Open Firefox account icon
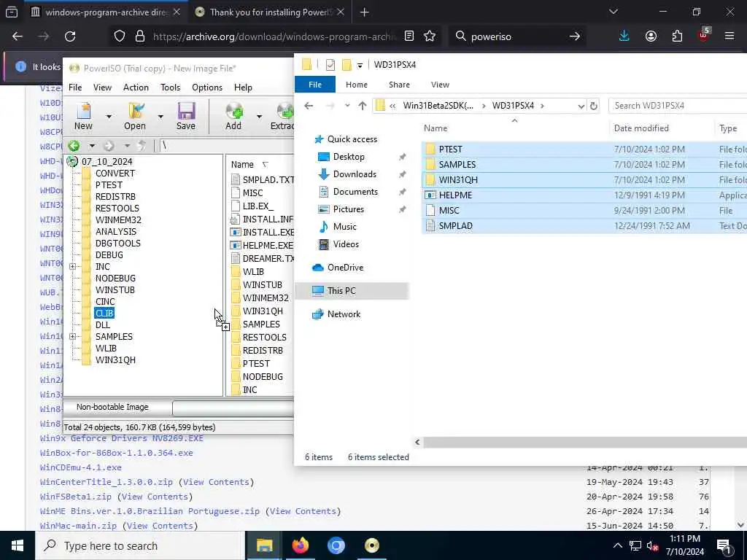Viewport: 747px width, 560px height. point(651,36)
